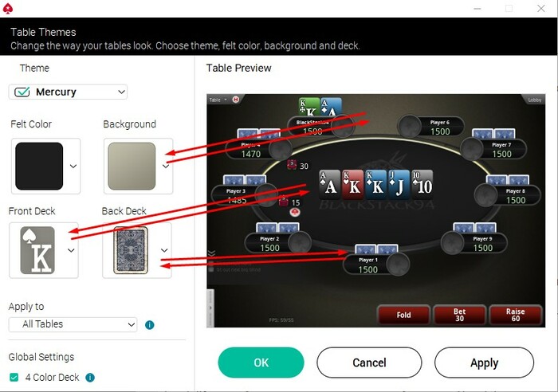
Task: Click the red H icon in table preview
Action: click(x=236, y=100)
